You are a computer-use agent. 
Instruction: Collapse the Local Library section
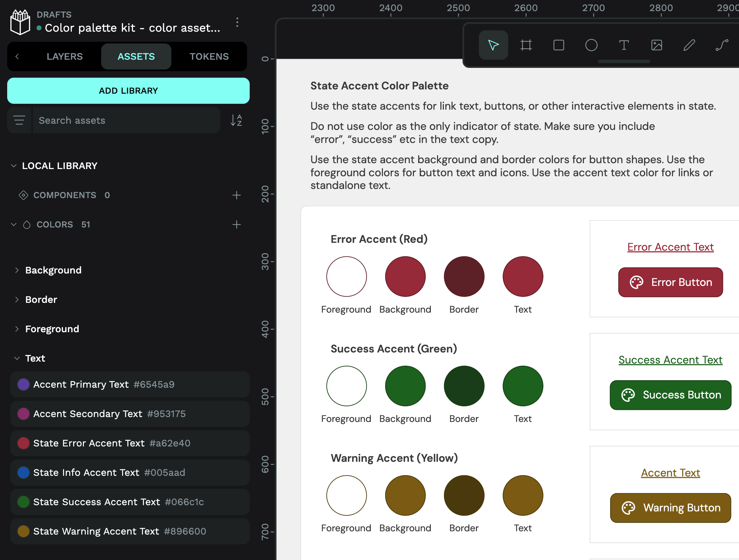[14, 166]
